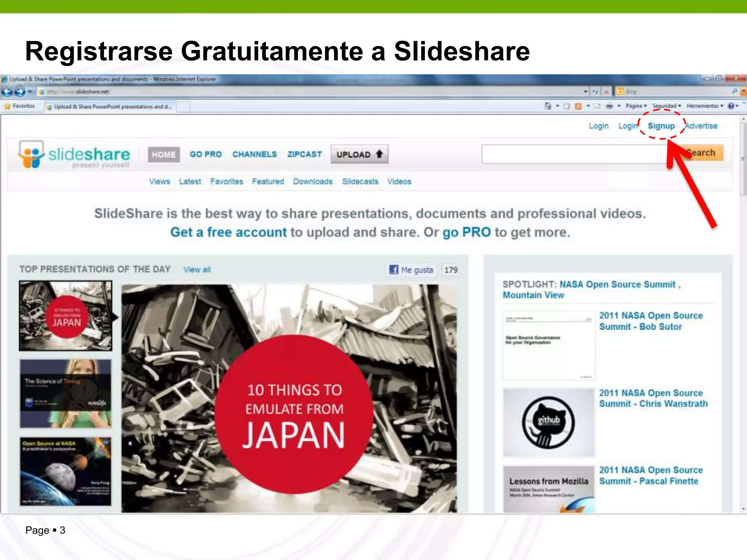Click the 'Get a free account' link

click(229, 232)
